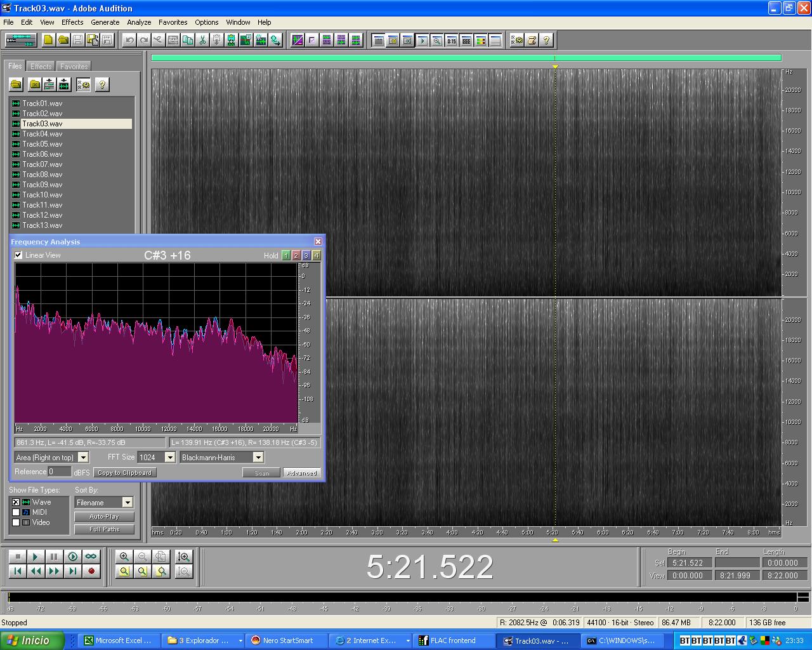Click the Import File icon in Files panel
Image resolution: width=812 pixels, height=650 pixels.
tap(16, 84)
